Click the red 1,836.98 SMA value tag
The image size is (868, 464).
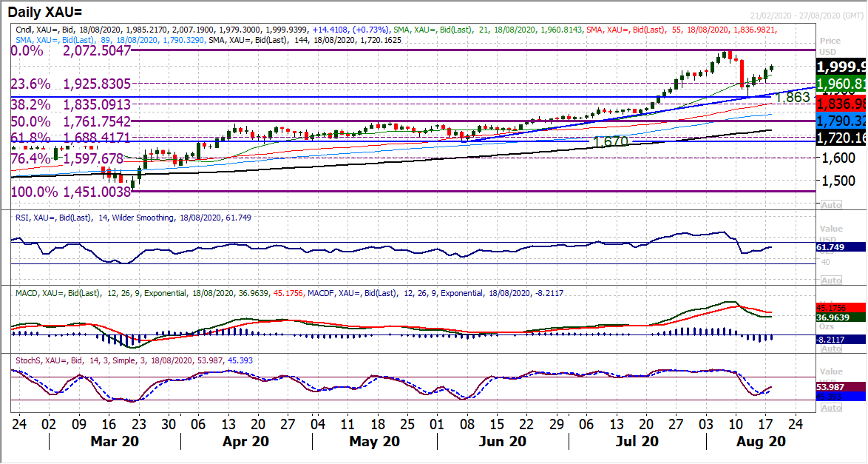coord(841,102)
